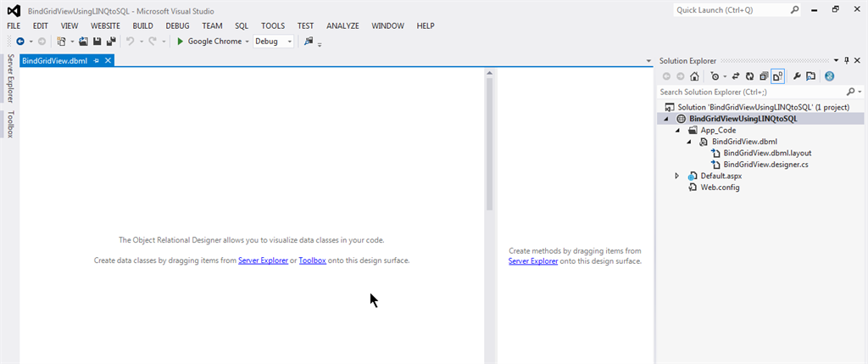Open the Redo history dropdown arrow

[164, 42]
